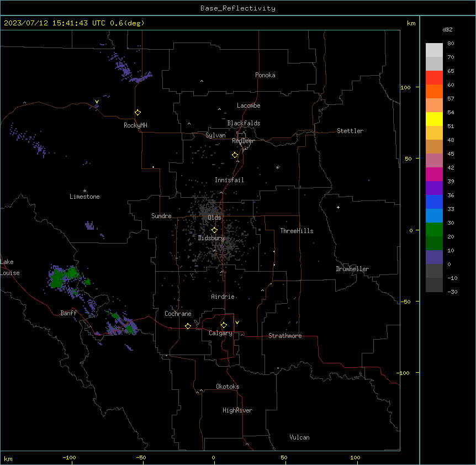Image resolution: width=476 pixels, height=465 pixels.
Task: Click the km unit label at top right
Action: (411, 23)
